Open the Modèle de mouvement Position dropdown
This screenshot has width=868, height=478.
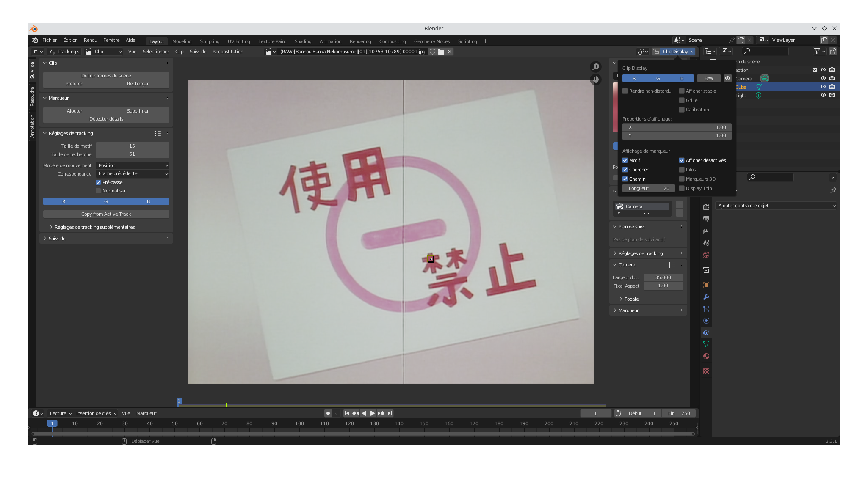coord(133,165)
